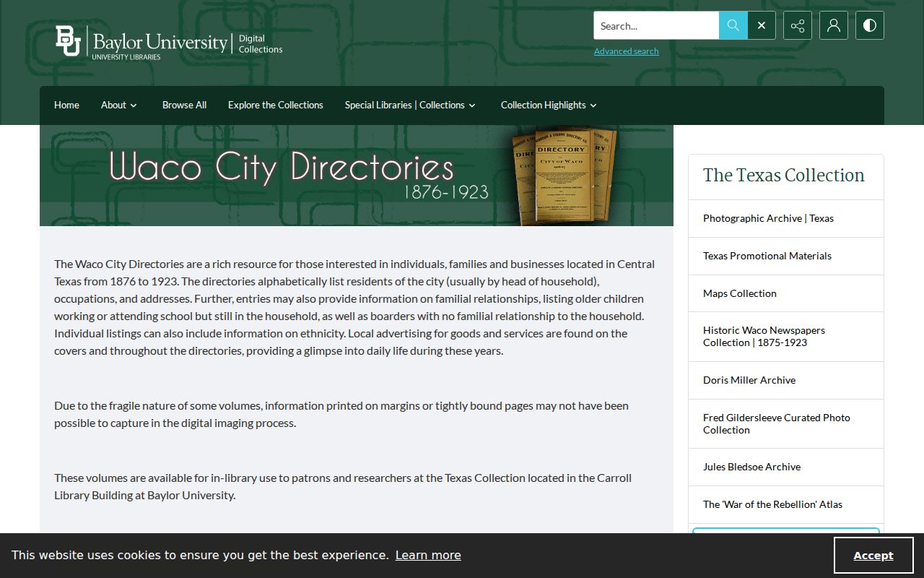Clear the search with the X button
Image resolution: width=924 pixels, height=578 pixels.
[762, 25]
